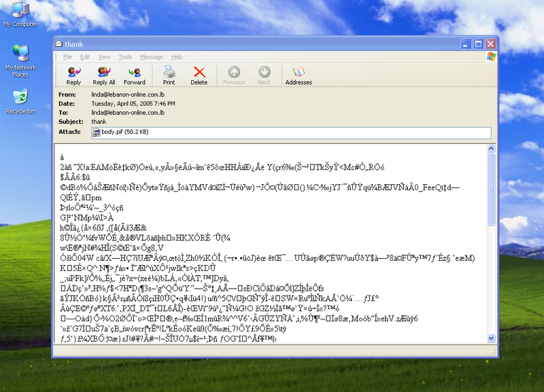Image resolution: width=544 pixels, height=392 pixels.
Task: Click the To address linda@lebanon-online.com.lb
Action: [x=128, y=113]
